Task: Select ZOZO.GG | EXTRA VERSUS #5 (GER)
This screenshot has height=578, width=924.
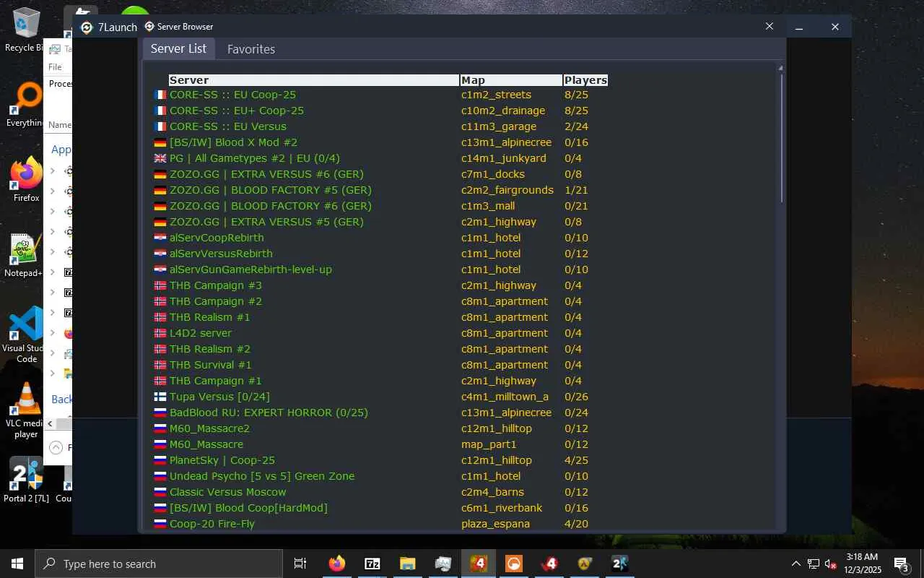Action: pyautogui.click(x=266, y=222)
